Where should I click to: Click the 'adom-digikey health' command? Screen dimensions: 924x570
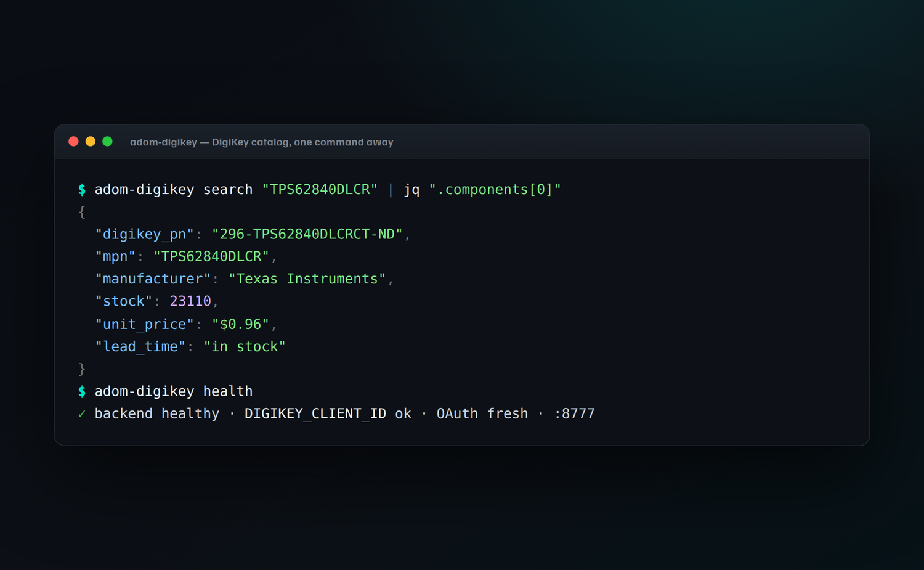174,391
